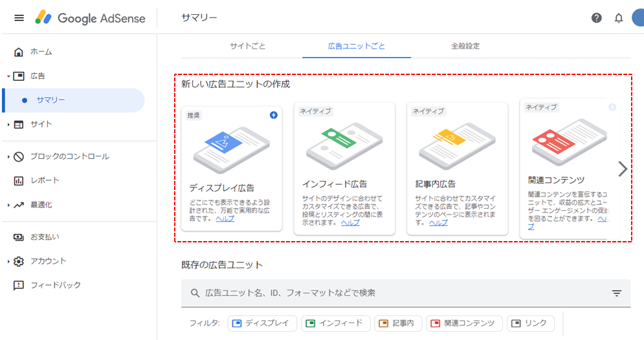
Task: Click the 推奨 label on display card
Action: (x=194, y=115)
